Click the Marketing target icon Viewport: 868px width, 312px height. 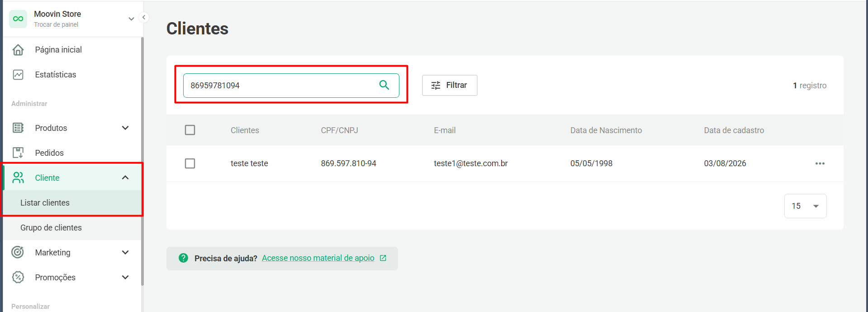click(x=18, y=253)
